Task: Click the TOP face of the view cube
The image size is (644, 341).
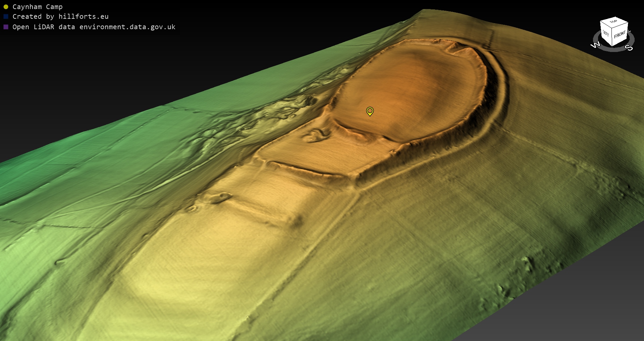Action: (x=614, y=22)
